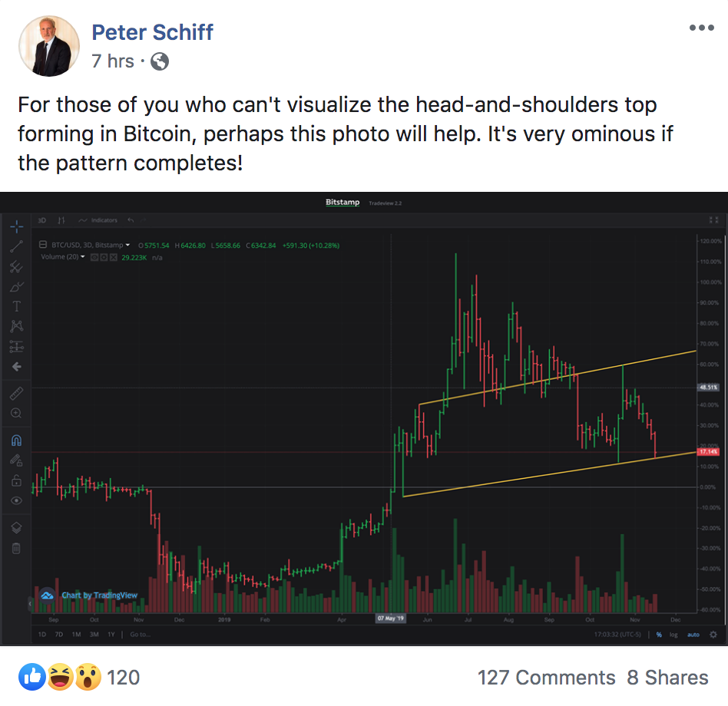Select the trend line drawing tool

pyautogui.click(x=17, y=246)
